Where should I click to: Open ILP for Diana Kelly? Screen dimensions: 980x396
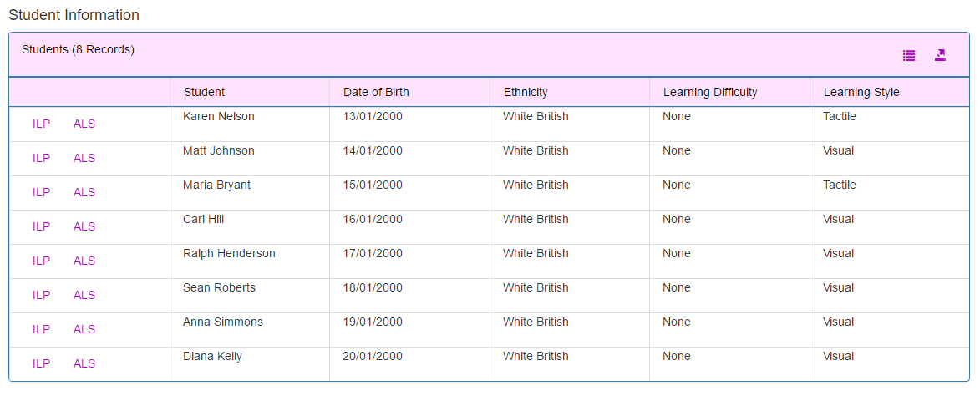[41, 363]
